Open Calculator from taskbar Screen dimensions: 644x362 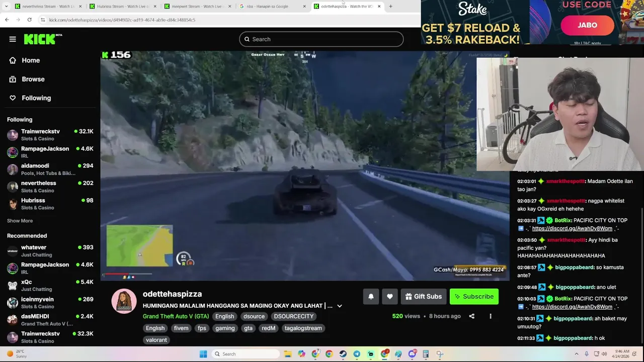coord(426,354)
